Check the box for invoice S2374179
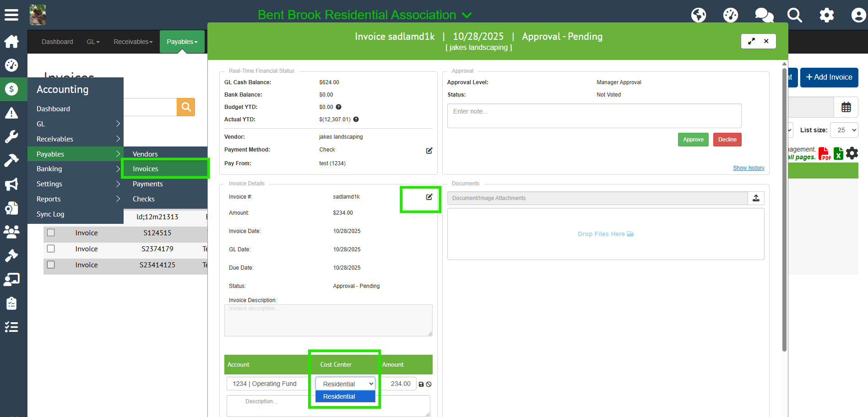 click(x=51, y=249)
